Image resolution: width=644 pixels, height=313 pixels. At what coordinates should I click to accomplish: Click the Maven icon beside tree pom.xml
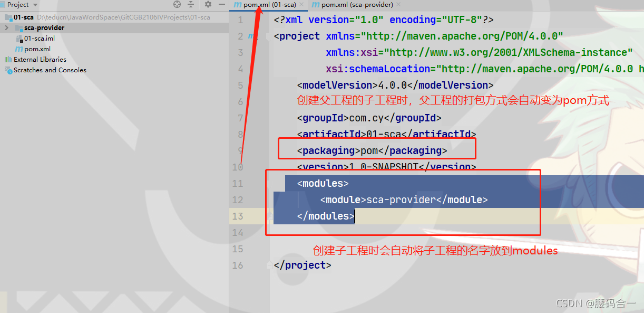[x=19, y=49]
